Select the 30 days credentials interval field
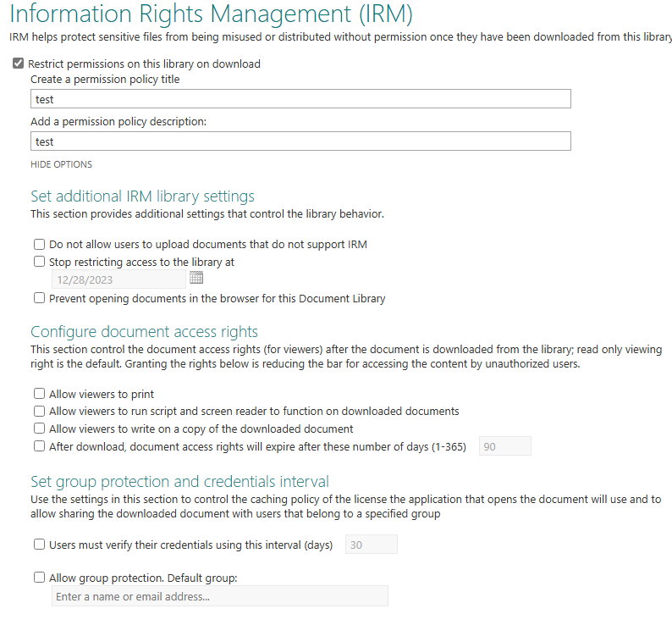Screen dimensions: 672x625 (372, 545)
